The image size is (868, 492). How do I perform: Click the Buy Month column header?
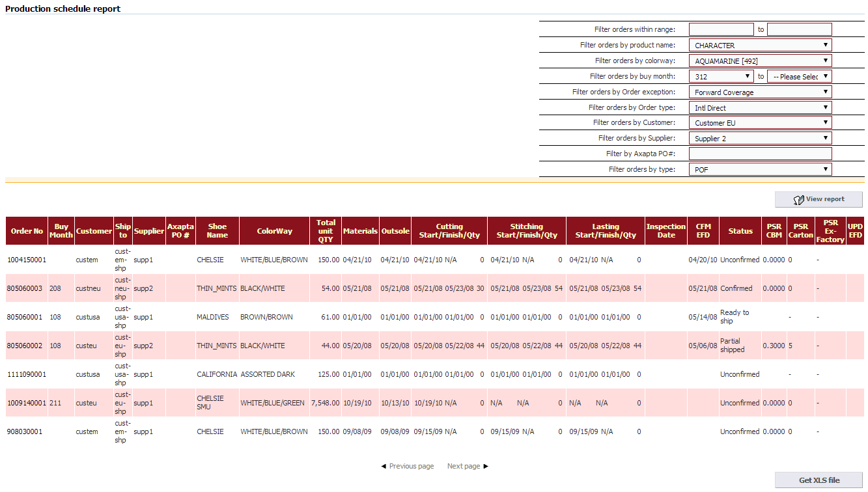tap(61, 231)
